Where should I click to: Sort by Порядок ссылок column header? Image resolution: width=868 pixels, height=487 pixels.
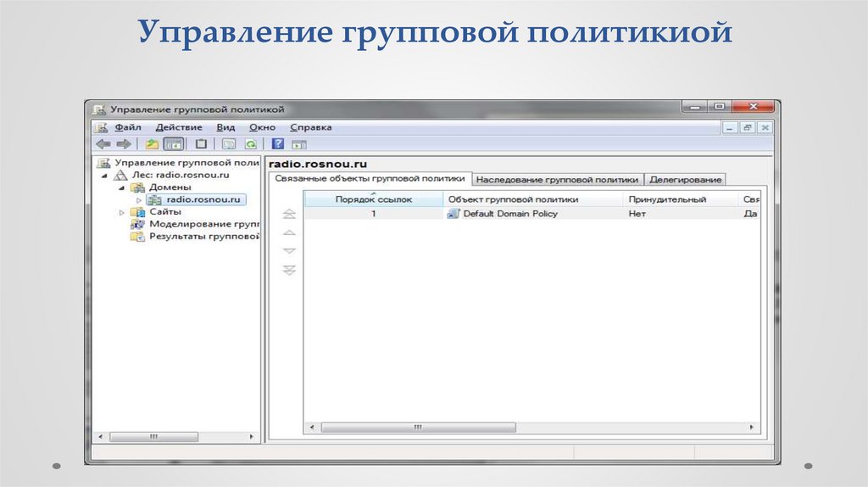click(373, 199)
